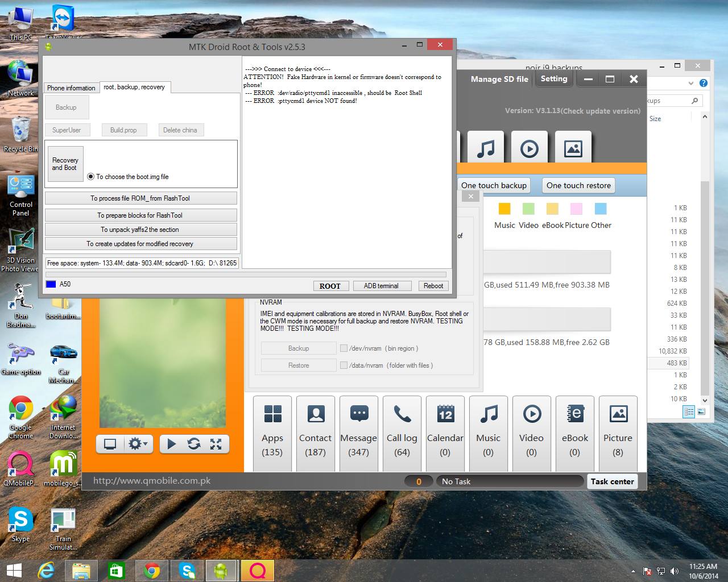Check /dev/nvram (bin region) checkbox

pyautogui.click(x=344, y=348)
